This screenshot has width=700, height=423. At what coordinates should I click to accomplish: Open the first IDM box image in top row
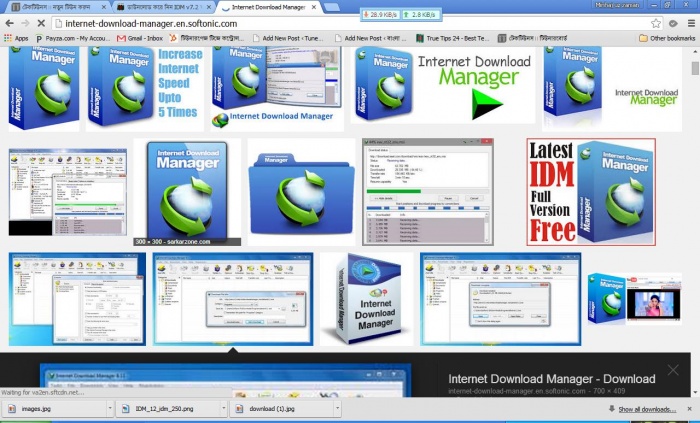click(x=44, y=88)
